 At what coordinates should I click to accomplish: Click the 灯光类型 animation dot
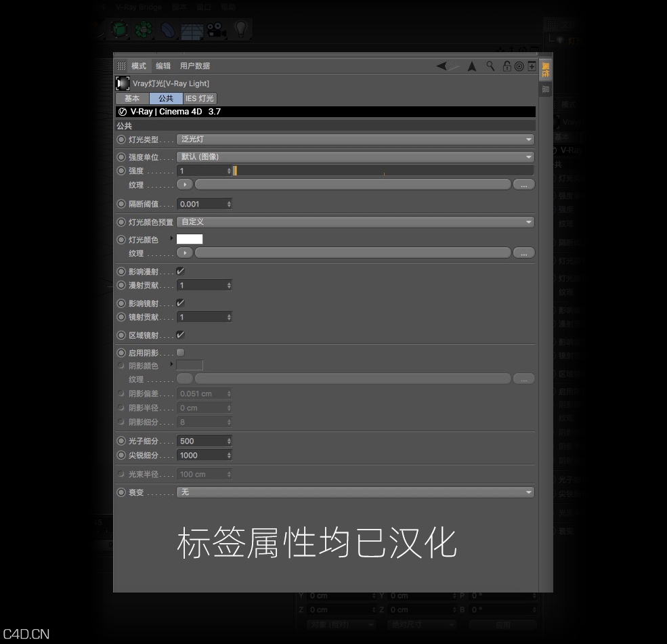point(121,139)
